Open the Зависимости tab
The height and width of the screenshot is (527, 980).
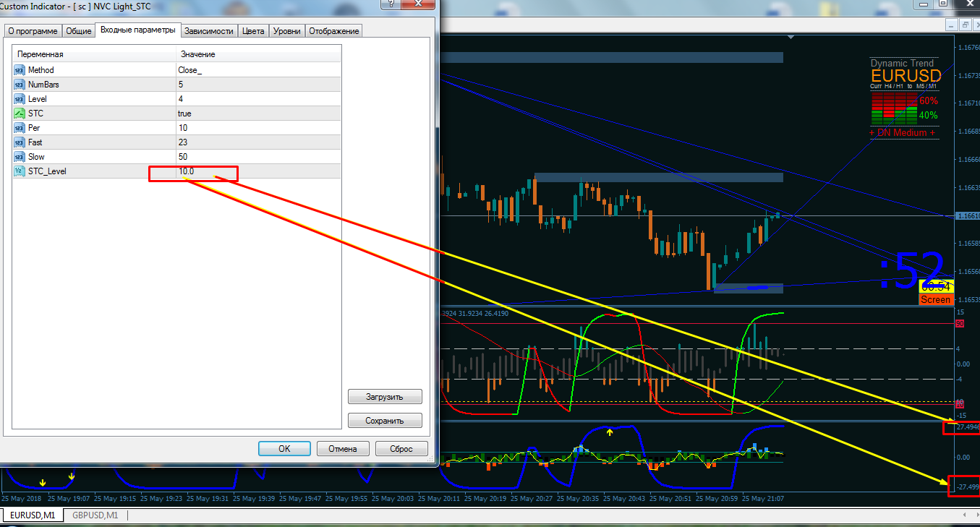click(x=209, y=31)
